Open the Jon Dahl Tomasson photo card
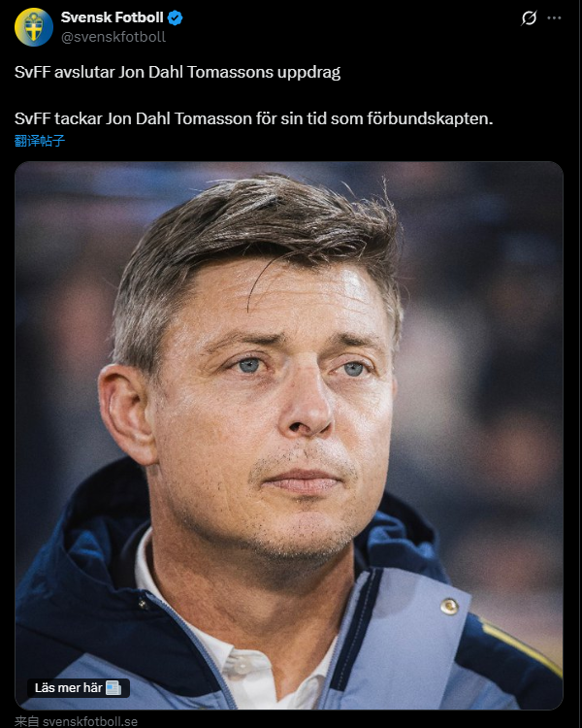582x728 pixels. pos(289,435)
